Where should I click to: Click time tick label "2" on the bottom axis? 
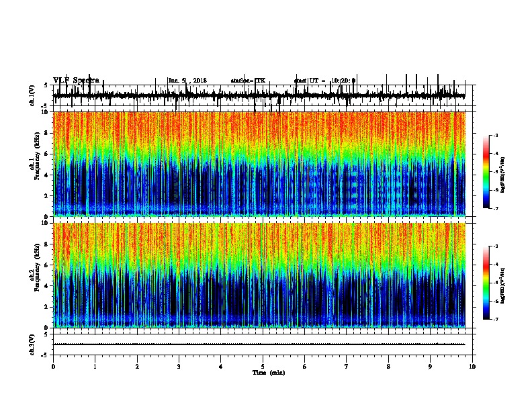[137, 367]
